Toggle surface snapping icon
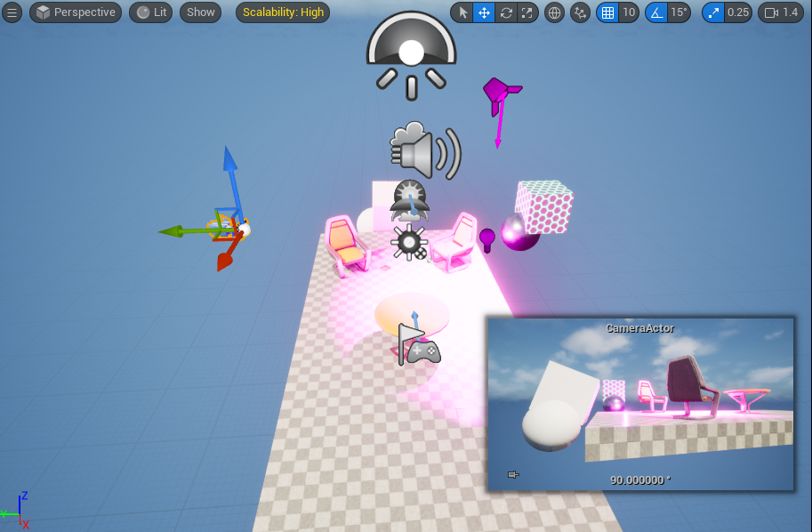 coord(580,12)
